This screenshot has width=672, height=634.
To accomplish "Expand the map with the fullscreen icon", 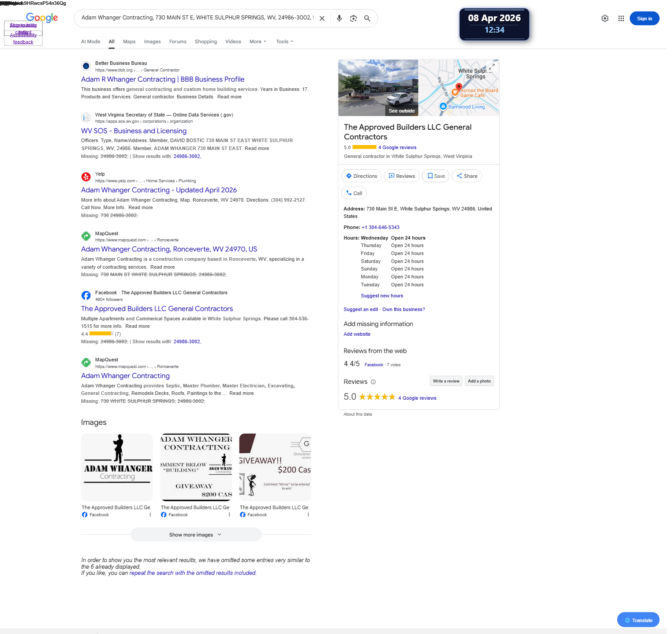I will point(492,67).
